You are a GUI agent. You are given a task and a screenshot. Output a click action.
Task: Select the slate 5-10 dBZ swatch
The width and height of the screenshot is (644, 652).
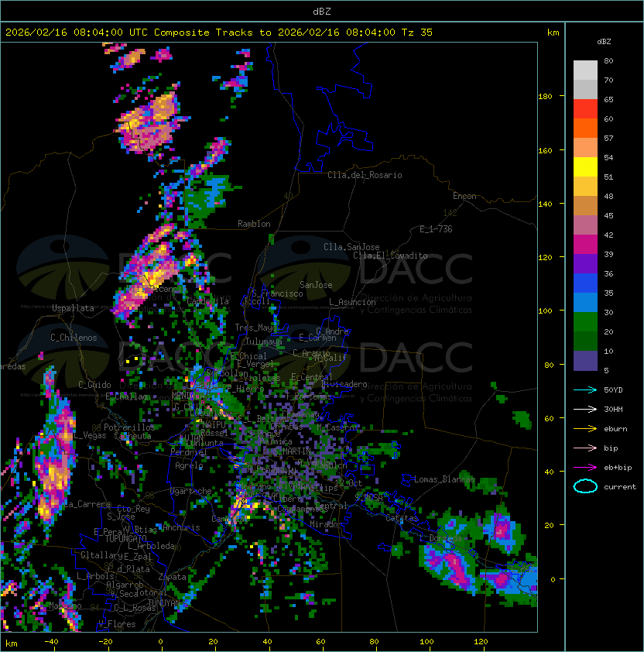585,361
